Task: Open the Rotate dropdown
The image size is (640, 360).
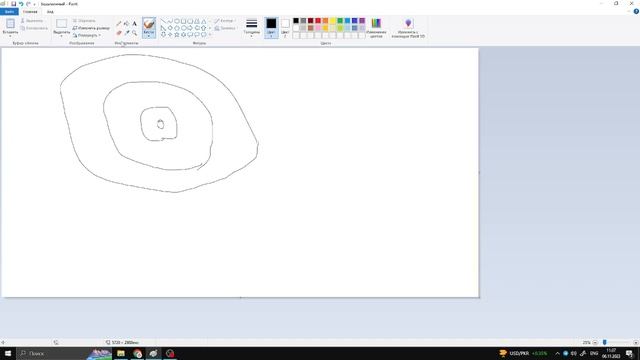Action: [87, 36]
